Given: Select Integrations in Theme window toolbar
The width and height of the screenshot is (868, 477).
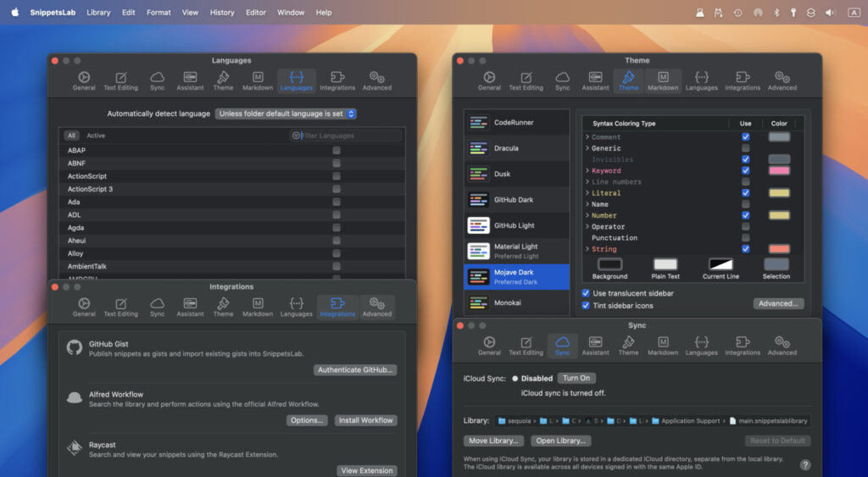Looking at the screenshot, I should [x=743, y=80].
